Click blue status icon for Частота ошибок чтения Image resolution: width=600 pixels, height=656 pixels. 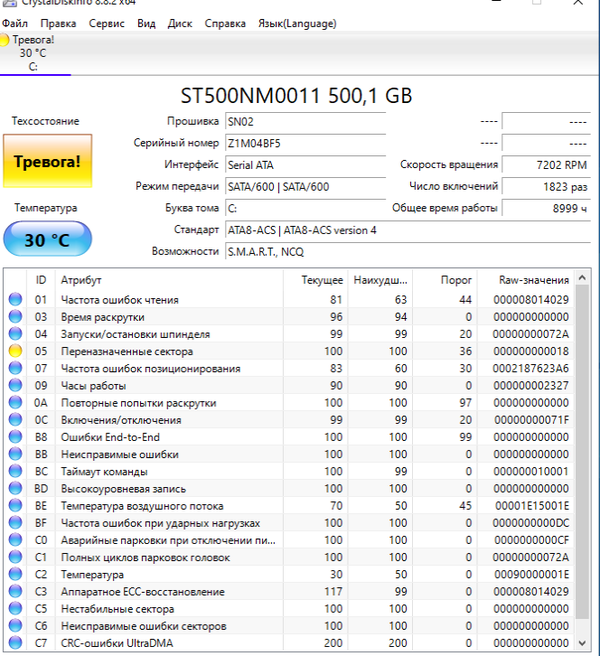tap(14, 299)
